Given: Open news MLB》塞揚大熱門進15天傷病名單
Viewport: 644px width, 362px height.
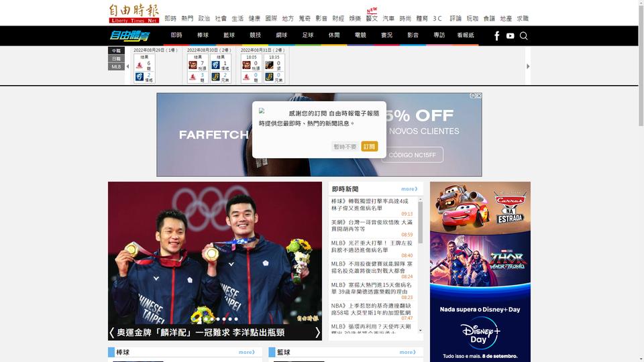Looking at the screenshot, I should pyautogui.click(x=371, y=288).
